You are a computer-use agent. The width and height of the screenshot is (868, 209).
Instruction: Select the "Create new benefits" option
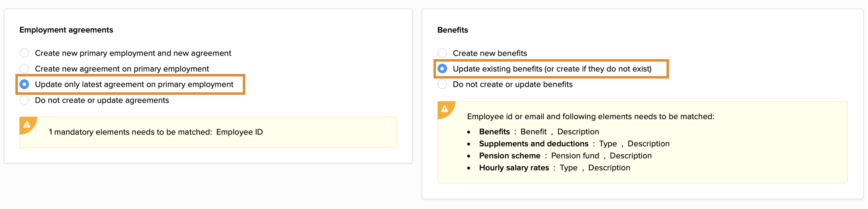click(x=442, y=53)
